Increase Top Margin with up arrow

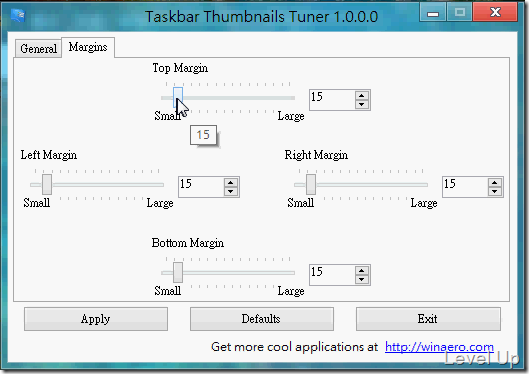coord(362,95)
